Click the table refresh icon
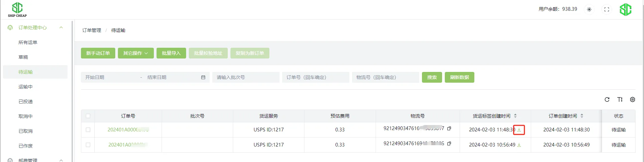 607,99
